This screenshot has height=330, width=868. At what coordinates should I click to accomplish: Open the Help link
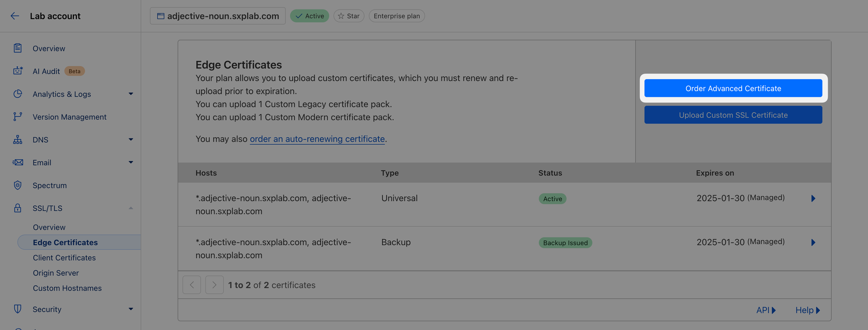point(808,310)
